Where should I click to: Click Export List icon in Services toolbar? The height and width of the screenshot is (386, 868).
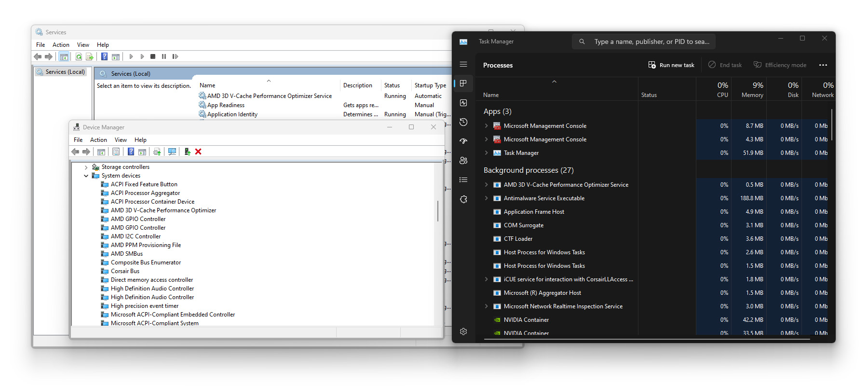pyautogui.click(x=89, y=56)
